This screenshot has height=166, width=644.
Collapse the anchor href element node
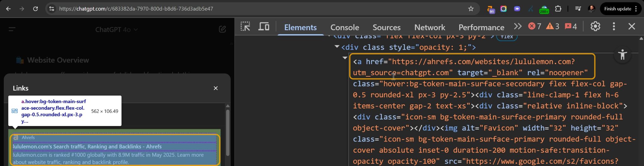[x=345, y=58]
